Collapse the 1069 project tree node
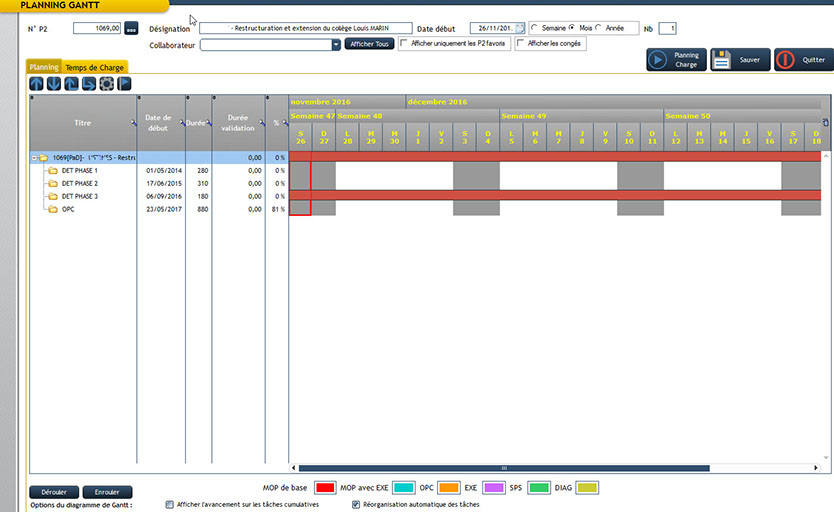This screenshot has height=512, width=834. [34, 158]
